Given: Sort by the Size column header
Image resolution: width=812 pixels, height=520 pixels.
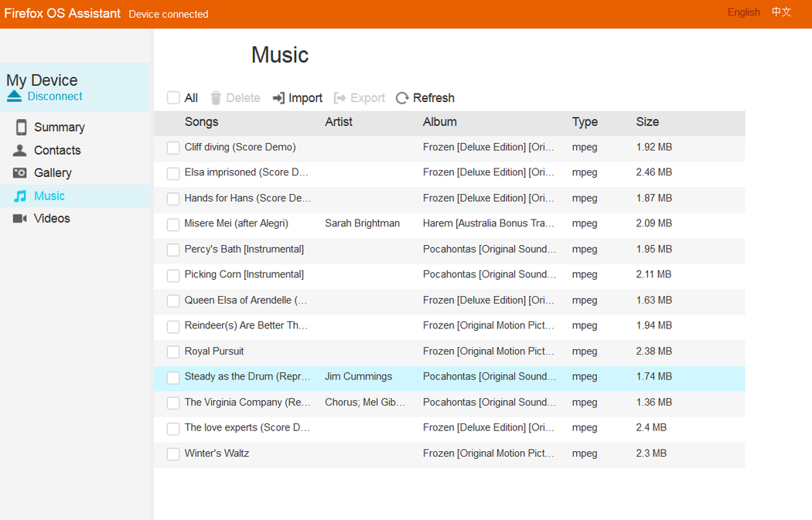Looking at the screenshot, I should [x=647, y=122].
